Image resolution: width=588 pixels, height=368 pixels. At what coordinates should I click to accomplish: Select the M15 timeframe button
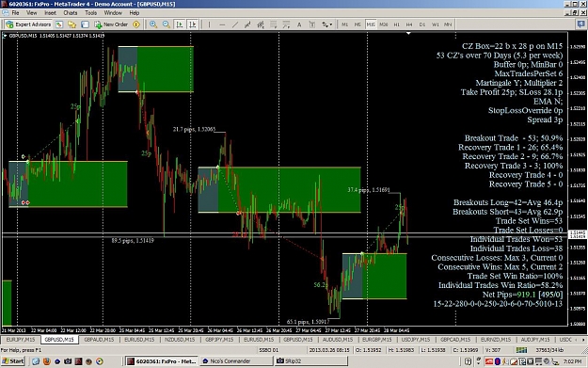[371, 24]
